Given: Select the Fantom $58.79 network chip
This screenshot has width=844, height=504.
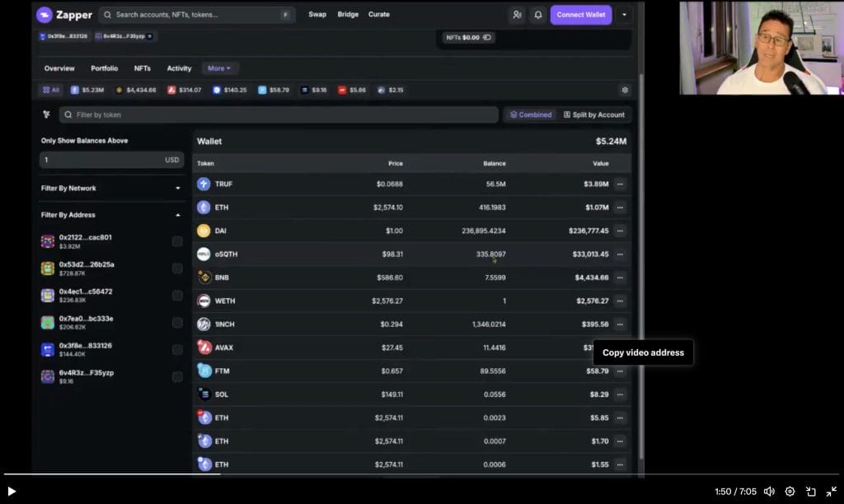Looking at the screenshot, I should (x=274, y=90).
